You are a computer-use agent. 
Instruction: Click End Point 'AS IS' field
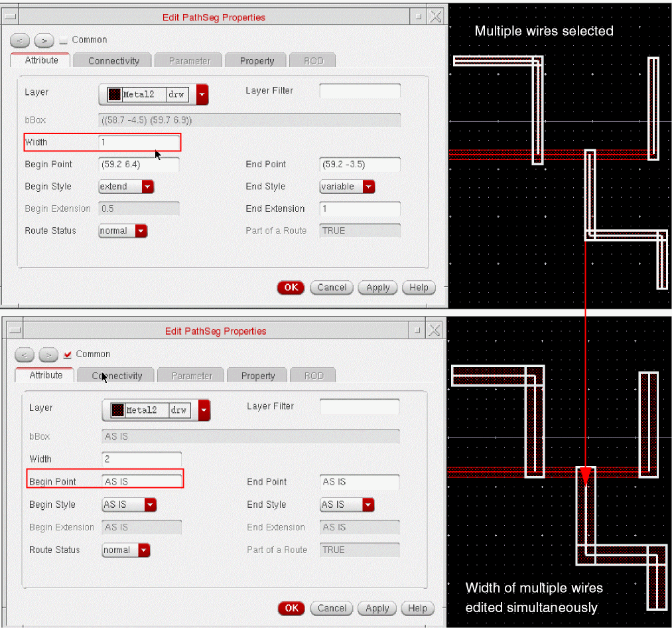[360, 482]
